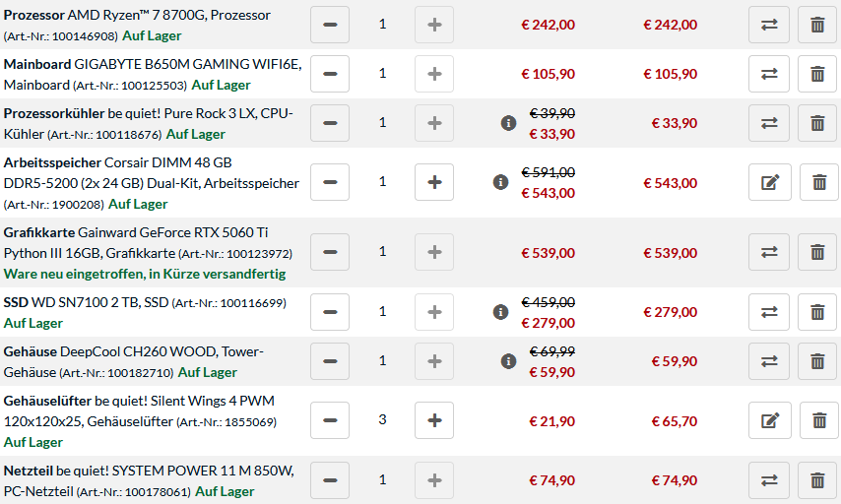
Task: Increase Silent Wings 4 fan quantity
Action: tap(434, 420)
